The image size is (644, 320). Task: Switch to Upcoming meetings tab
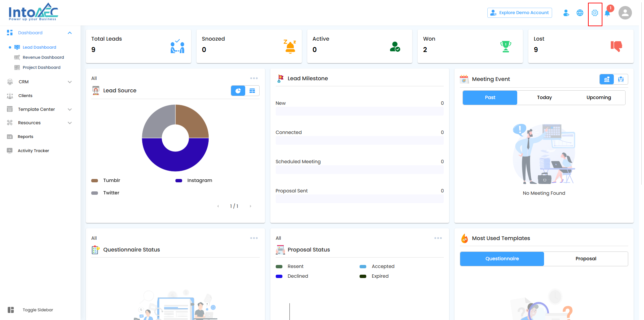599,98
